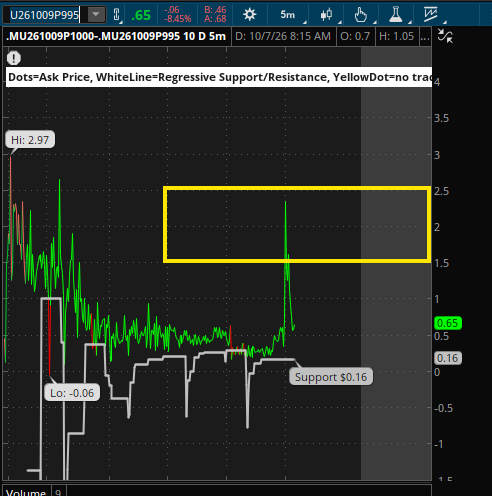492x496 pixels.
Task: Click the Hi: 2.97 price bubble
Action: tap(30, 140)
